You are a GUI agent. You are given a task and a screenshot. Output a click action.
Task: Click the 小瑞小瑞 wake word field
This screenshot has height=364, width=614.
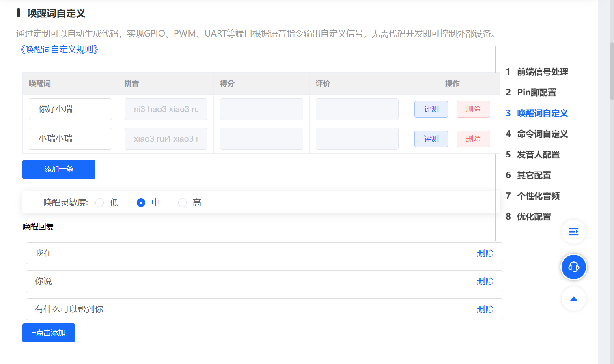coord(70,139)
